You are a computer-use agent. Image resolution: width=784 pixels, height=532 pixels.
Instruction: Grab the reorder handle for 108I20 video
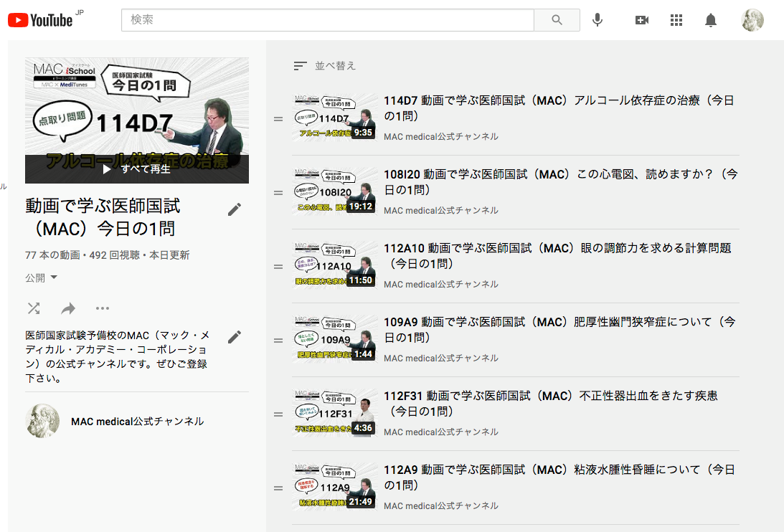[278, 192]
